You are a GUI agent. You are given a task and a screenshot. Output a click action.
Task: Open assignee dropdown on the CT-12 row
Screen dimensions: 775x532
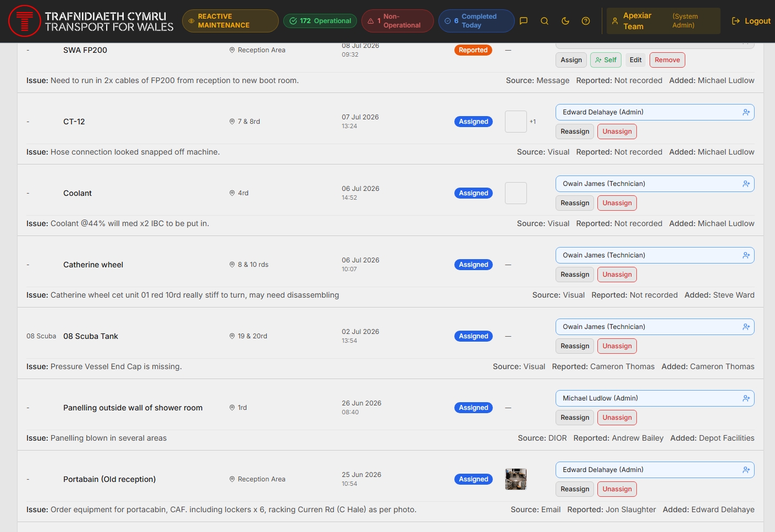click(x=655, y=112)
